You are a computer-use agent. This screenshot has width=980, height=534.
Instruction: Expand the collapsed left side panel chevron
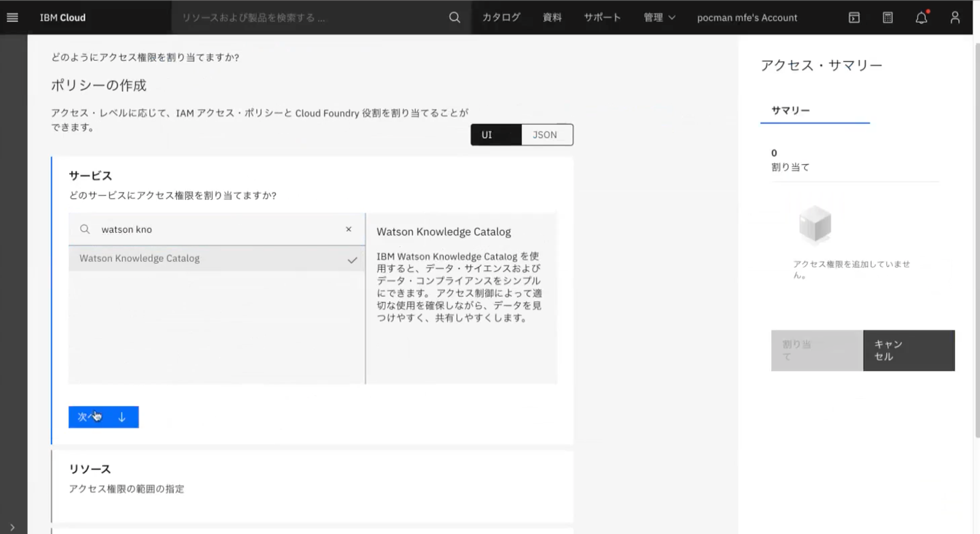tap(12, 527)
